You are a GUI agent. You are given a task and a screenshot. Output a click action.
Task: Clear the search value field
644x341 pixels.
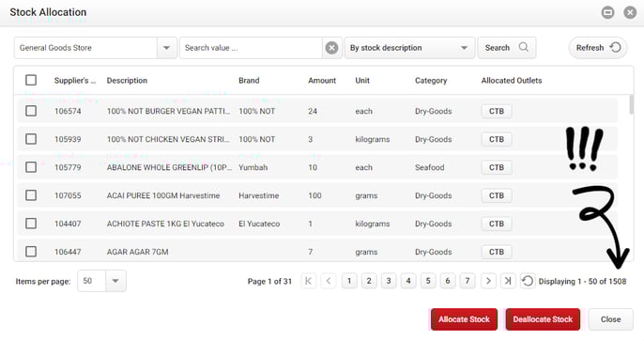coord(332,48)
